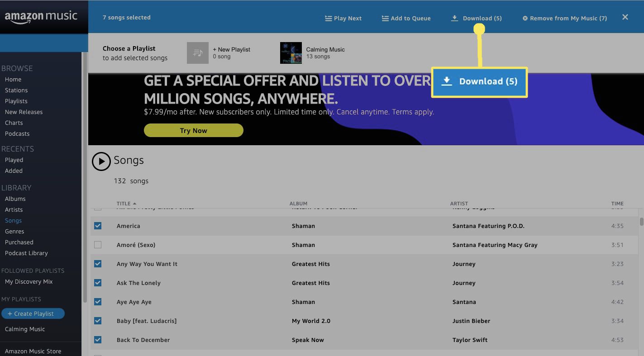644x356 pixels.
Task: Add songs to Calming Music playlist label
Action: (x=325, y=49)
